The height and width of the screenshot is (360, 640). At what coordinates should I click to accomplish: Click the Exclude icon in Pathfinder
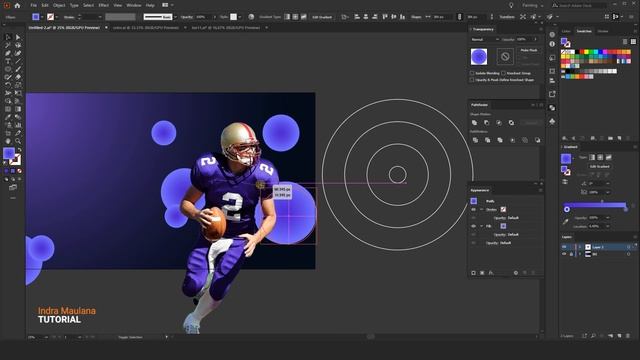511,122
